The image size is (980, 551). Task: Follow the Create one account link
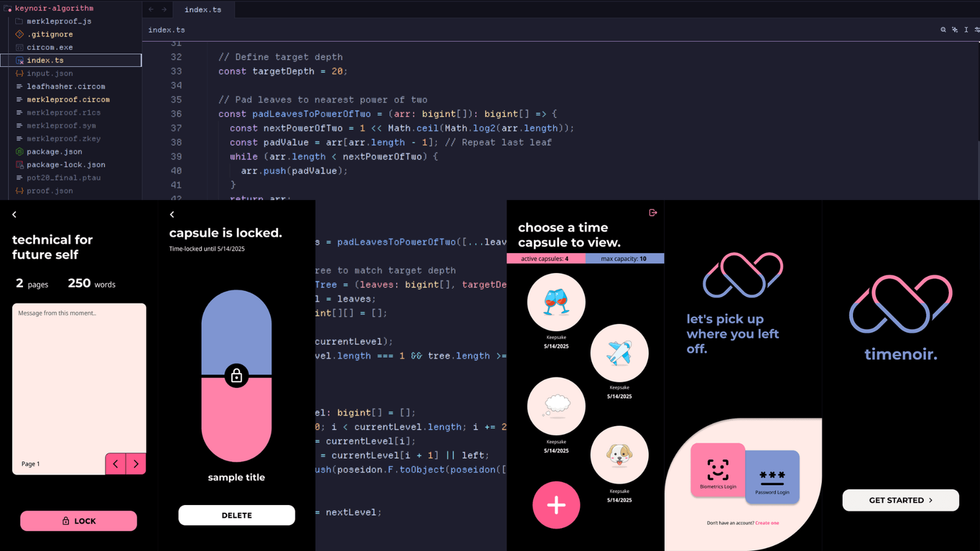point(767,523)
